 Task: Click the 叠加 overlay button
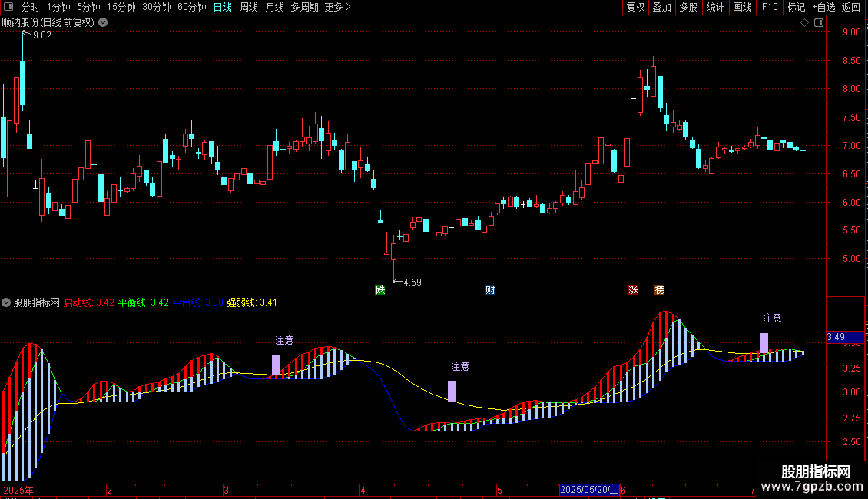point(662,7)
